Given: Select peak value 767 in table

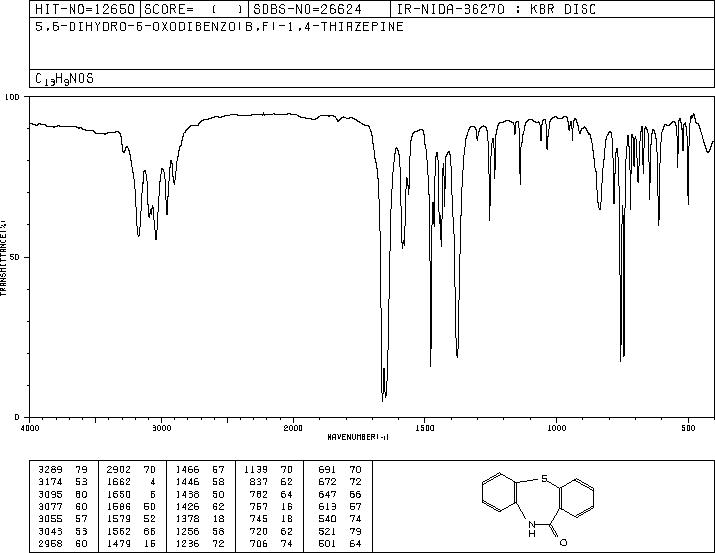Looking at the screenshot, I should (x=259, y=506).
